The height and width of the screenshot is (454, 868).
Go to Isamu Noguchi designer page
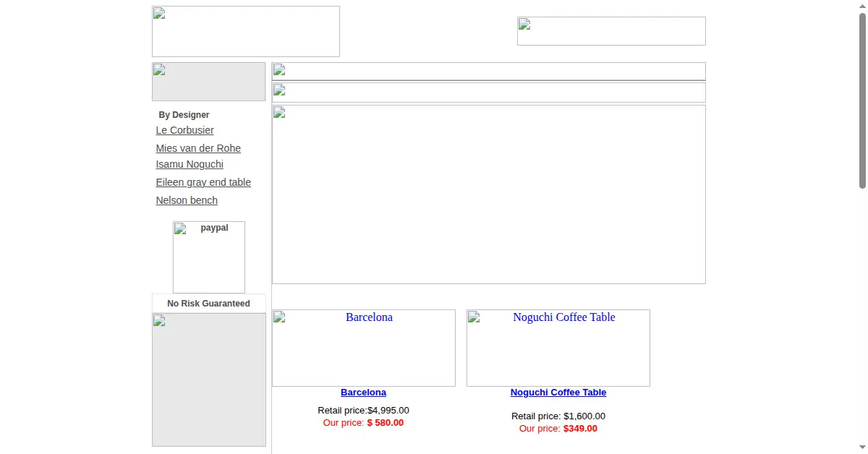190,164
